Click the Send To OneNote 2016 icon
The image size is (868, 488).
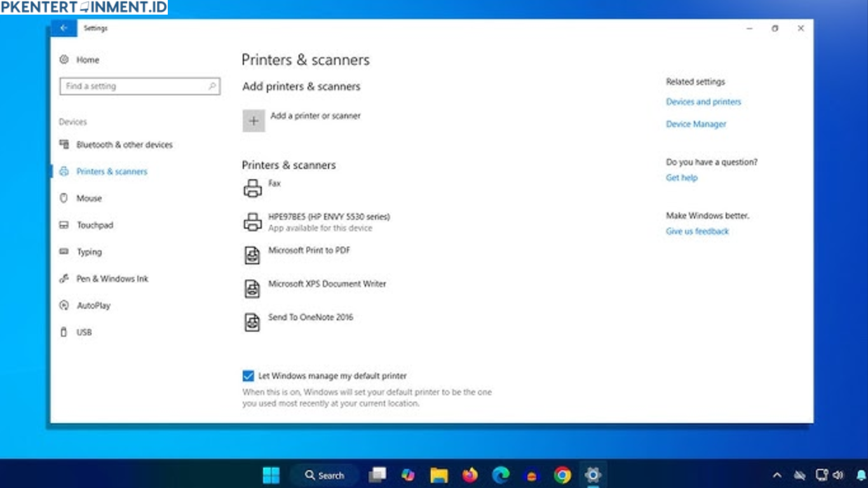point(253,322)
